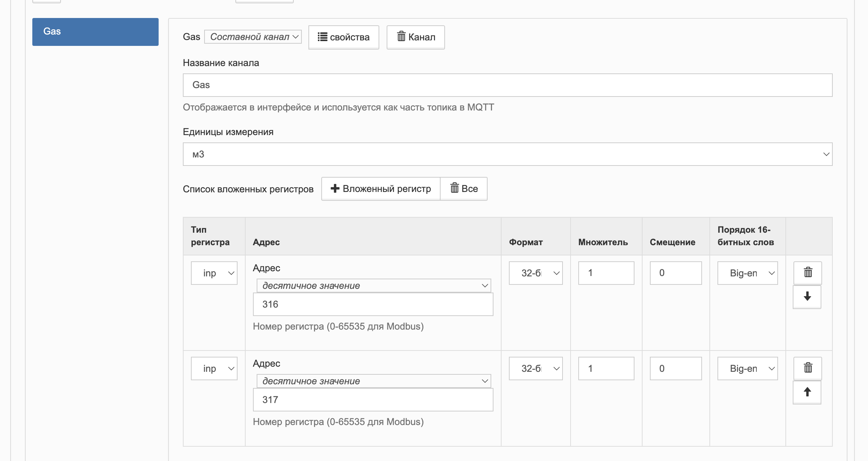This screenshot has height=461, width=868.
Task: Add a nested register with 'Вложенный регистр'
Action: tap(381, 189)
